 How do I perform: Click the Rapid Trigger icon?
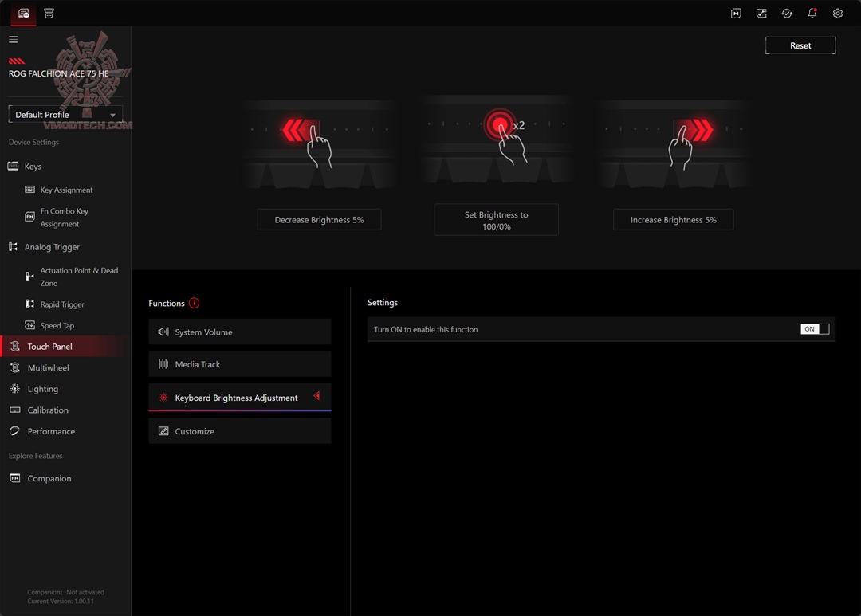click(x=29, y=304)
